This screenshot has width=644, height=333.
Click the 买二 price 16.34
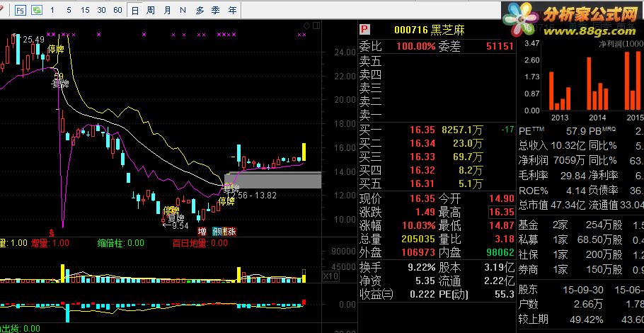point(422,144)
